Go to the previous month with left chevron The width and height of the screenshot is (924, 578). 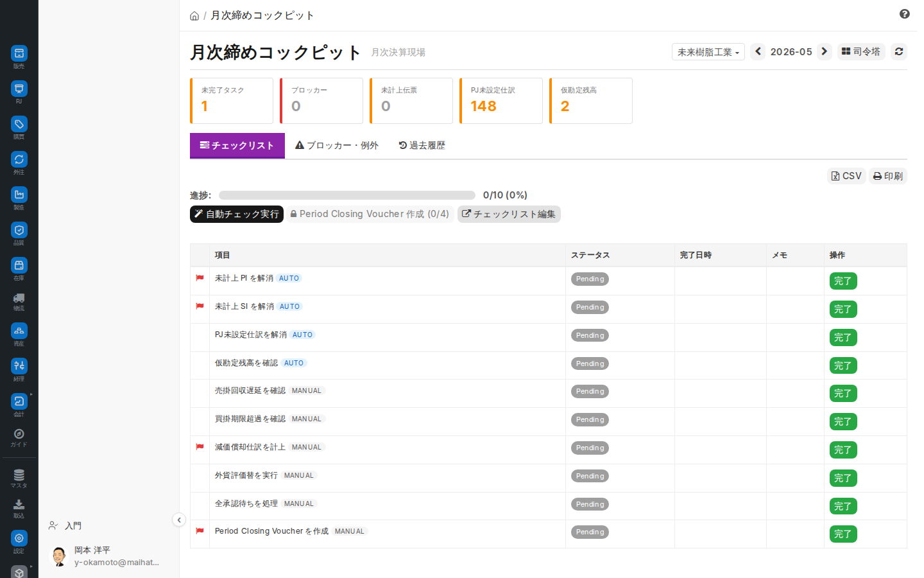(758, 51)
